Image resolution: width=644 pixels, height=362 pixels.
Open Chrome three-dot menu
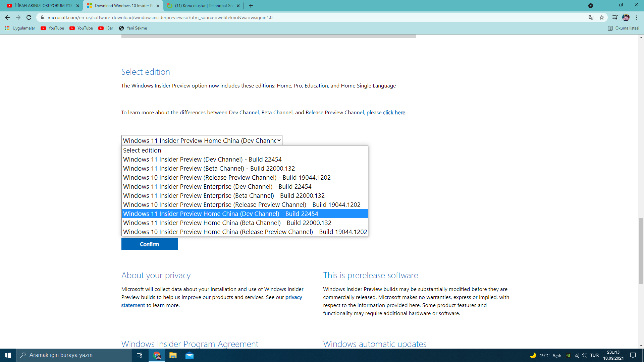click(637, 17)
